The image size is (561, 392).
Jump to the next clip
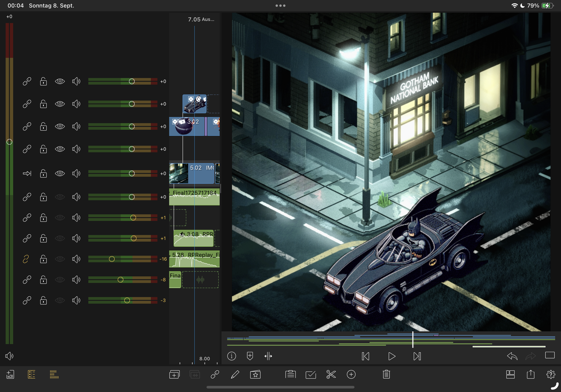(x=417, y=356)
